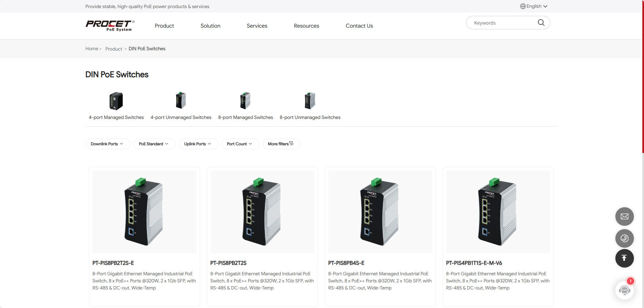Click the back-to-top arrow button
Viewport: 644px width, 308px height.
[624, 258]
